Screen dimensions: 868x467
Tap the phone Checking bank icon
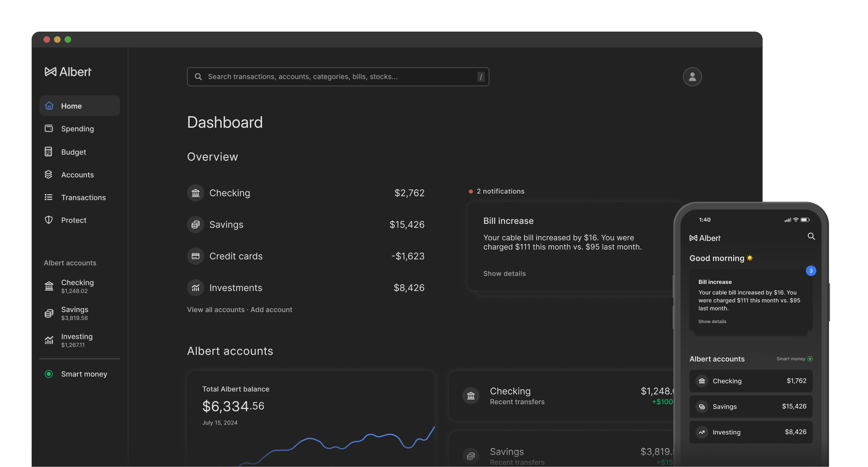point(702,381)
